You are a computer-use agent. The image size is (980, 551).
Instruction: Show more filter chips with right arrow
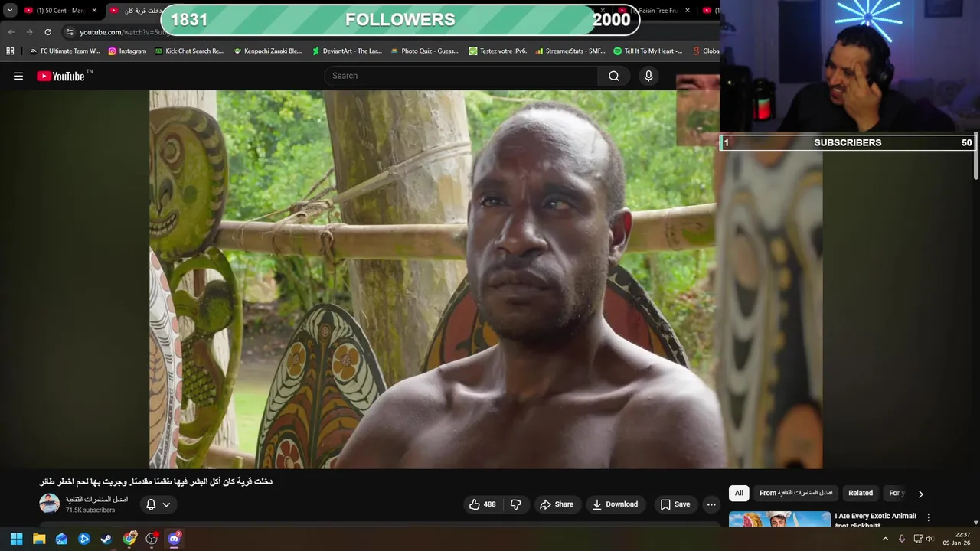920,494
